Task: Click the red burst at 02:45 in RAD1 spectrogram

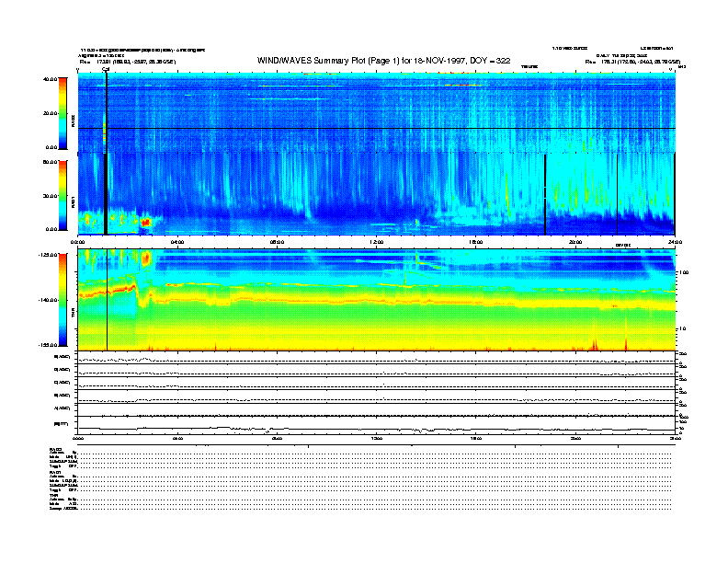Action: point(146,223)
